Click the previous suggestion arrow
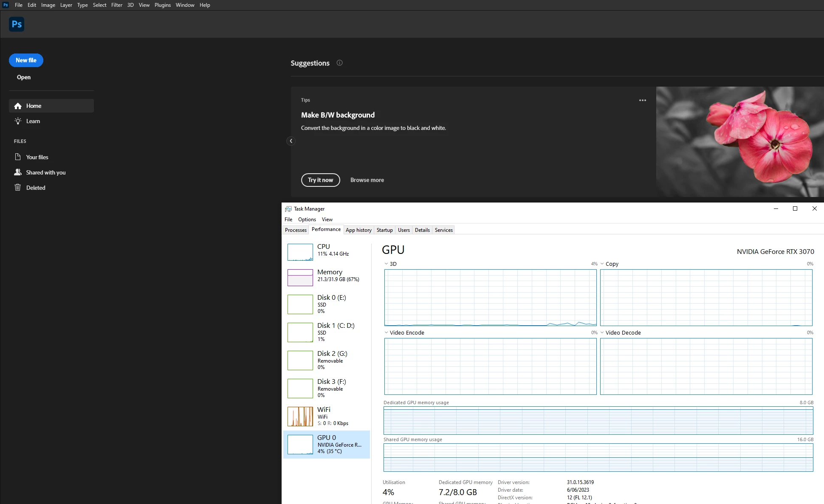 point(291,141)
